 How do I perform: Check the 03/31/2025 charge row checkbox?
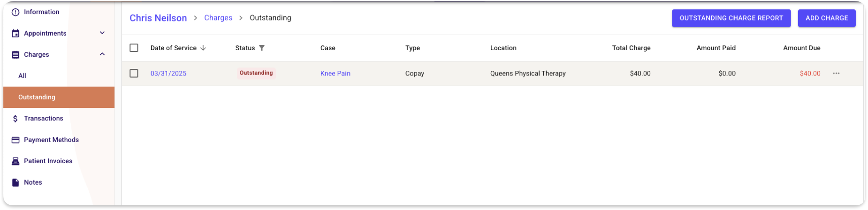134,74
